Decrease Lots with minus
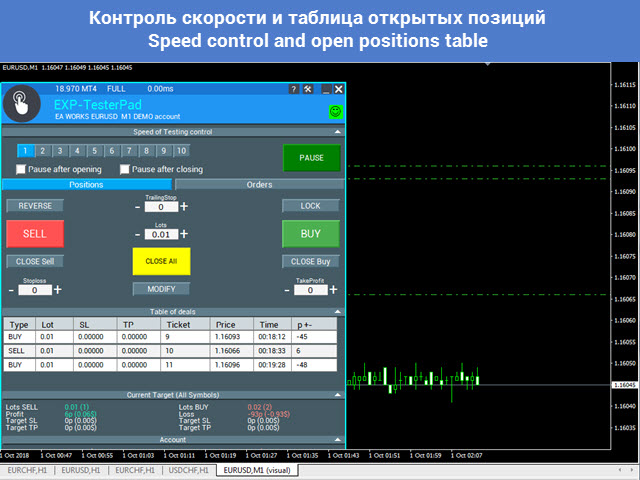This screenshot has width=640, height=480. click(x=138, y=235)
